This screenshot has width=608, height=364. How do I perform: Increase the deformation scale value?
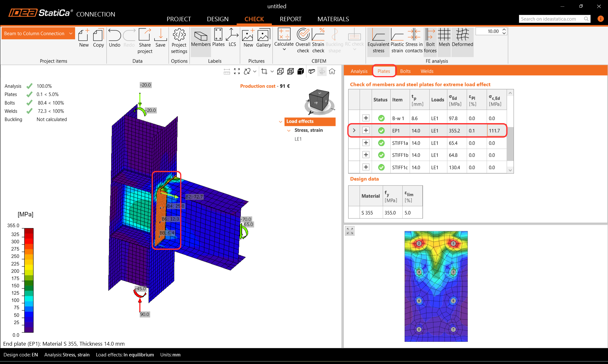504,29
